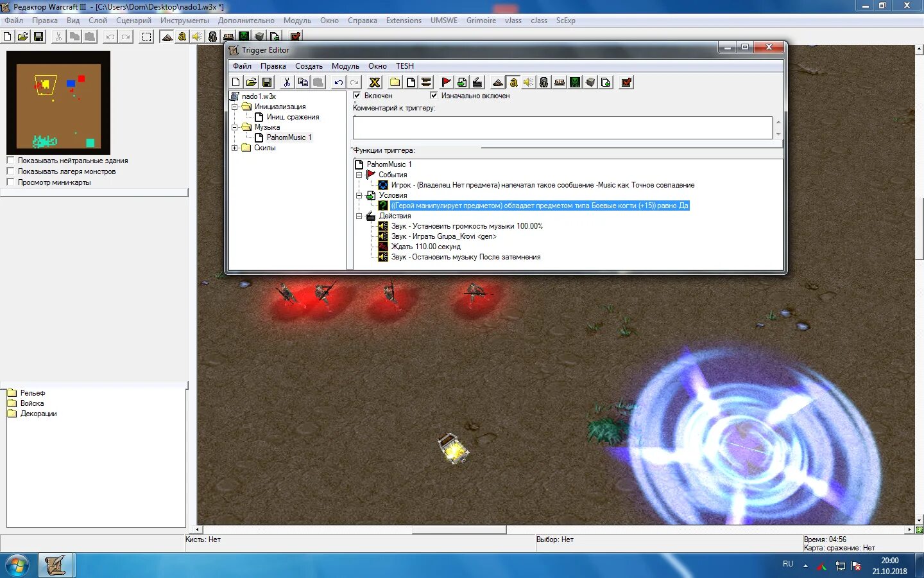Select PahomMusic 1 trigger in tree

pos(289,137)
